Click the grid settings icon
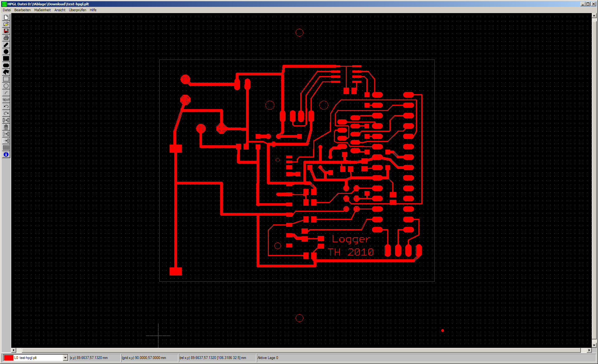 6,147
